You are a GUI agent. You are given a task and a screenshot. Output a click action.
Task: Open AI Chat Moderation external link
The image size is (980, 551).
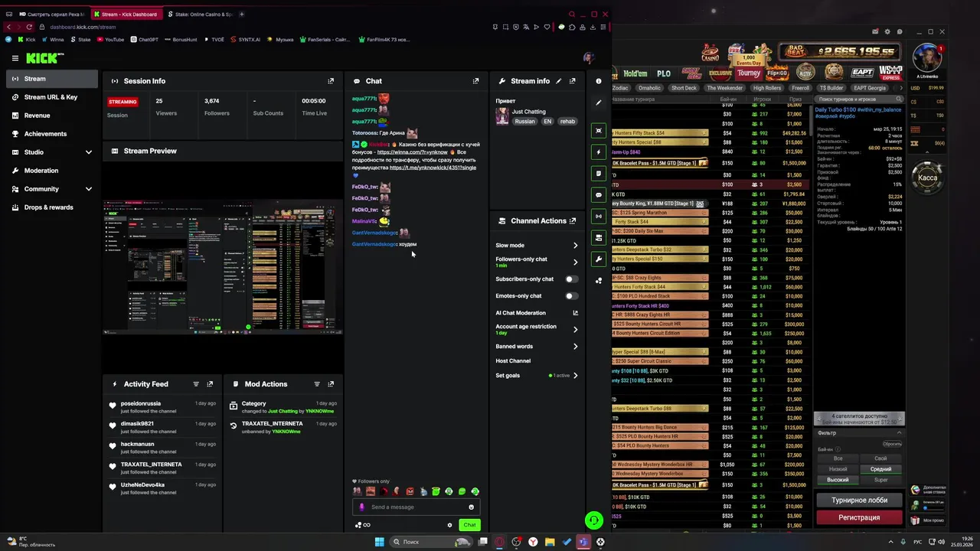[575, 313]
